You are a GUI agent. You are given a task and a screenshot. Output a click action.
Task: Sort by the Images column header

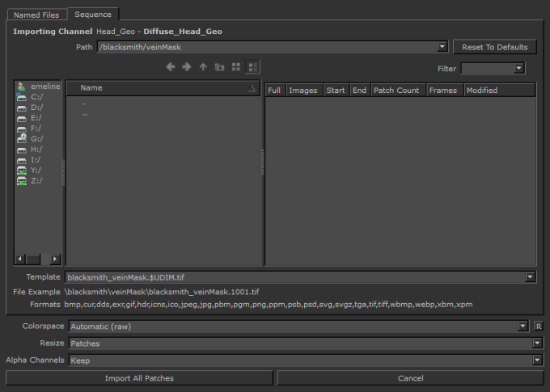[x=304, y=91]
